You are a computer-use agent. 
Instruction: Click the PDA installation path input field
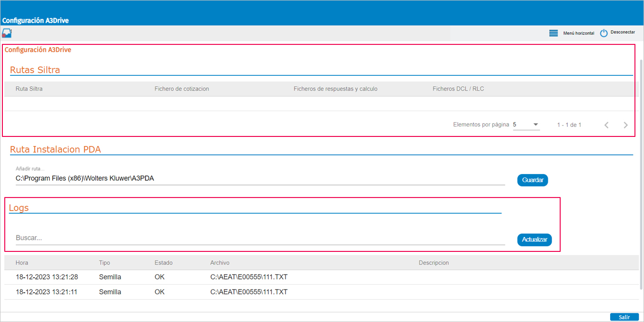tap(260, 178)
